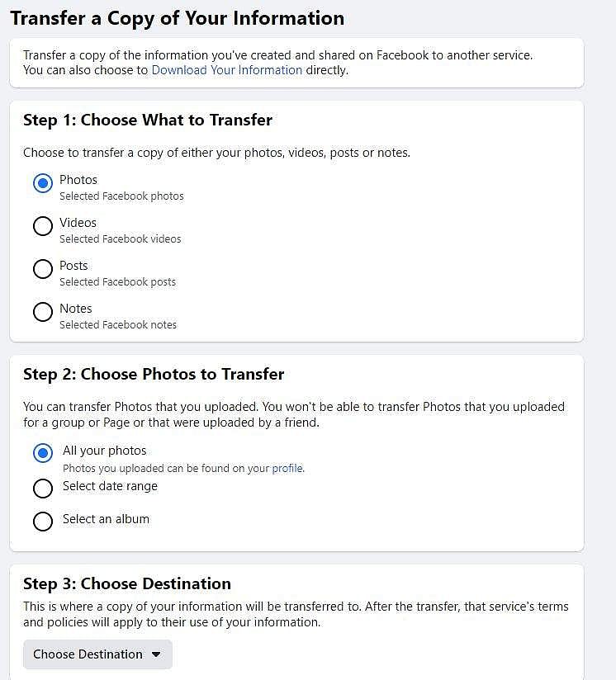Pick the "Select an album" radio option

click(x=43, y=522)
